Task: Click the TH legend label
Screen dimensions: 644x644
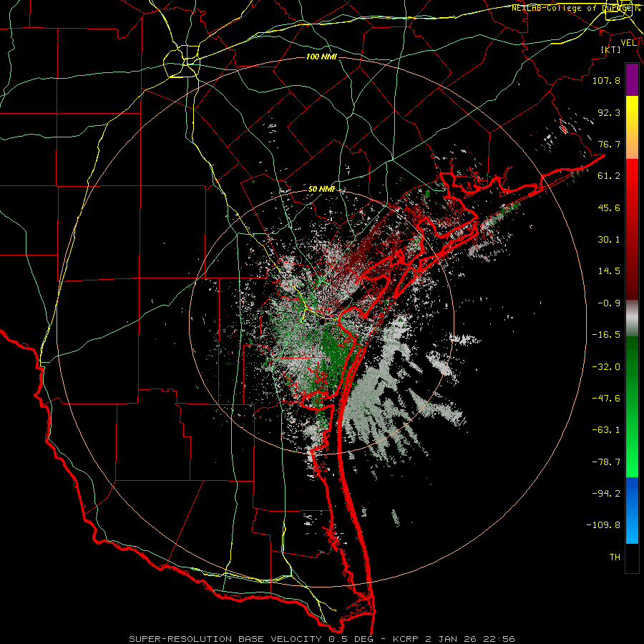Action: click(x=615, y=557)
